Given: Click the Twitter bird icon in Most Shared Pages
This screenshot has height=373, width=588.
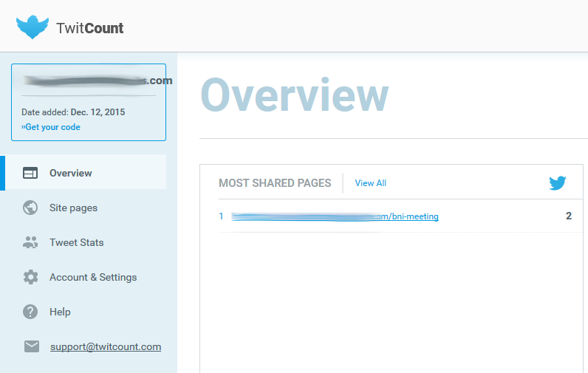Looking at the screenshot, I should click(x=558, y=183).
